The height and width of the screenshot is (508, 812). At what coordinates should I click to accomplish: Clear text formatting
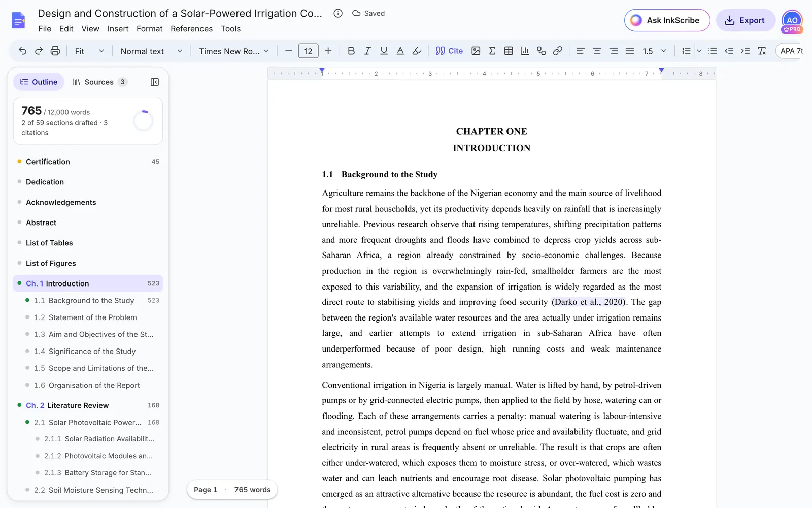(x=762, y=51)
